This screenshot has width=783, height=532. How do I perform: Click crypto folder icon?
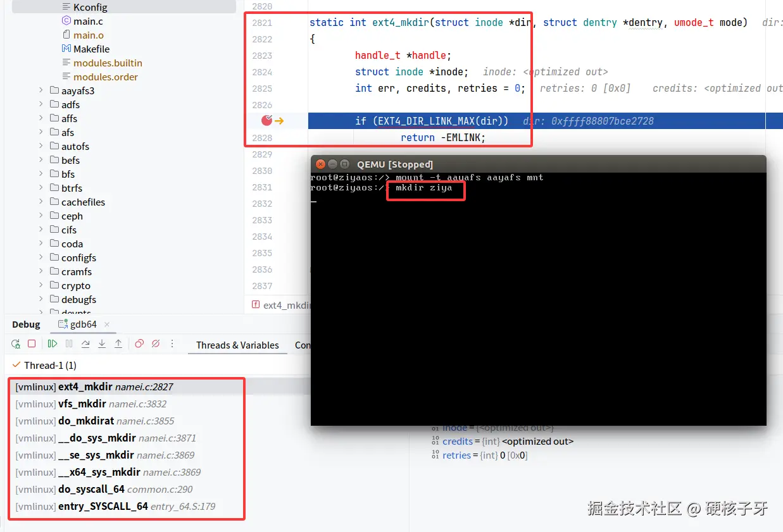tap(54, 285)
